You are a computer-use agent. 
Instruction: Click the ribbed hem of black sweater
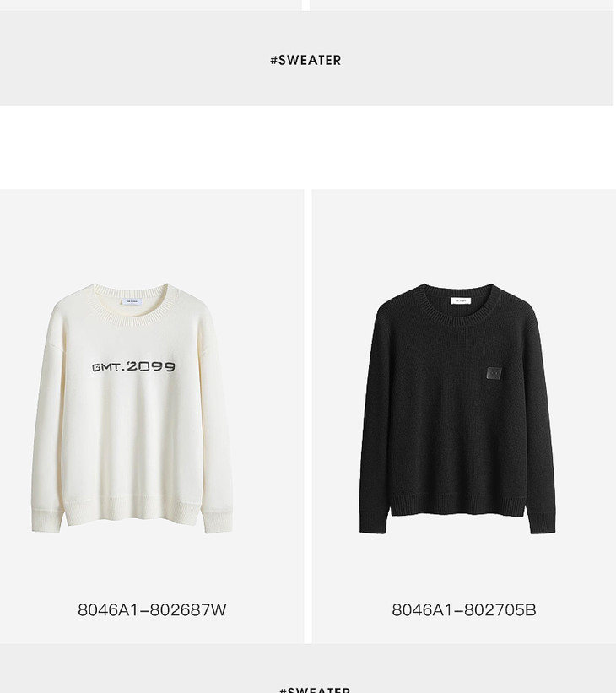(x=457, y=506)
